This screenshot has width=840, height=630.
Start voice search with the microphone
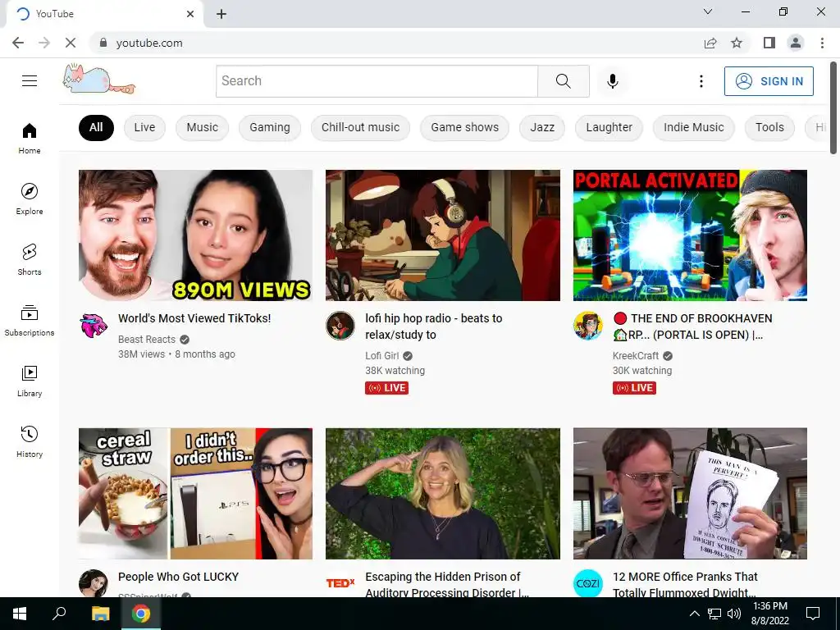click(x=612, y=81)
